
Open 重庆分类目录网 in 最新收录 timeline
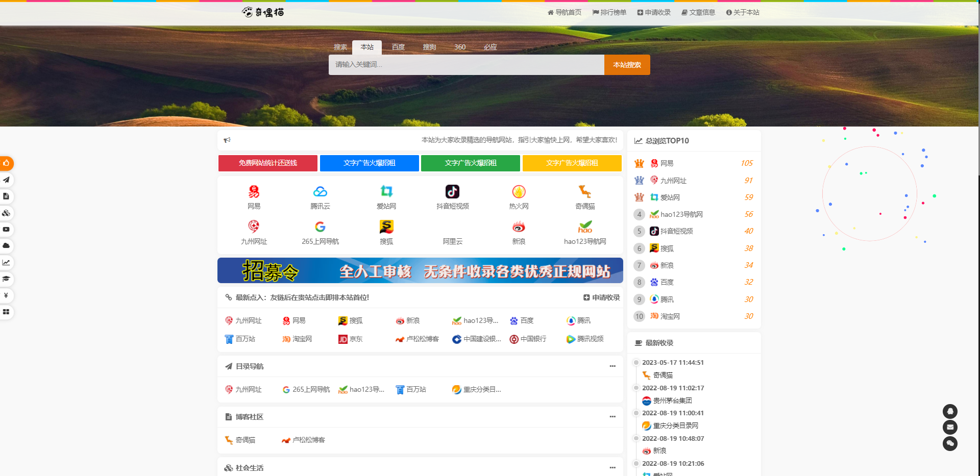[x=670, y=425]
